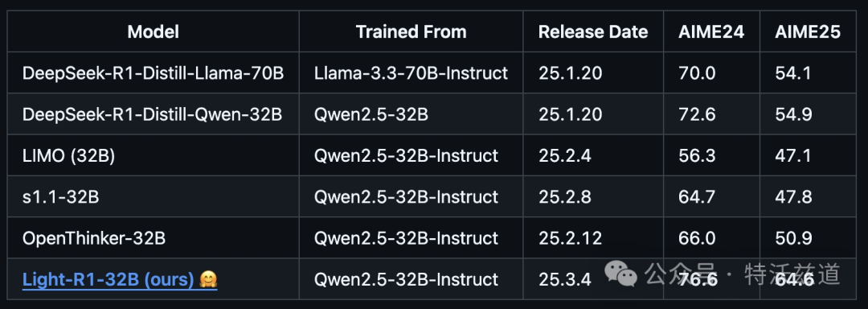Click the AIME25 score 50.9
868x309 pixels.
pos(793,238)
